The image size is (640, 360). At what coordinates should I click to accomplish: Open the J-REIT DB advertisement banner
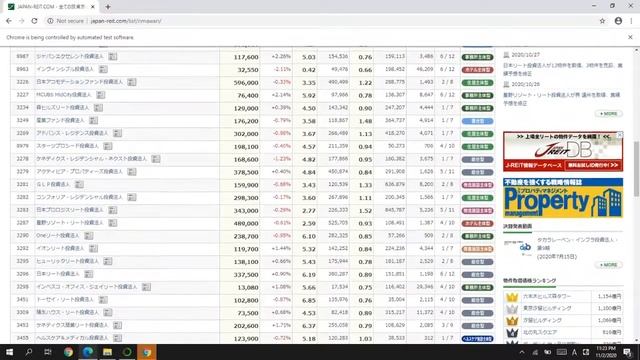(563, 151)
